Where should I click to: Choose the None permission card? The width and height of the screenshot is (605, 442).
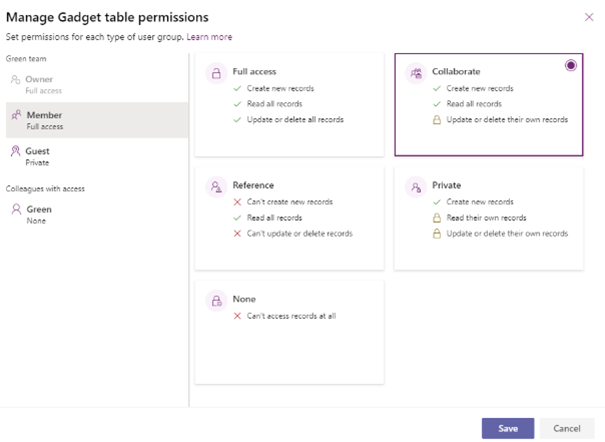tap(289, 332)
